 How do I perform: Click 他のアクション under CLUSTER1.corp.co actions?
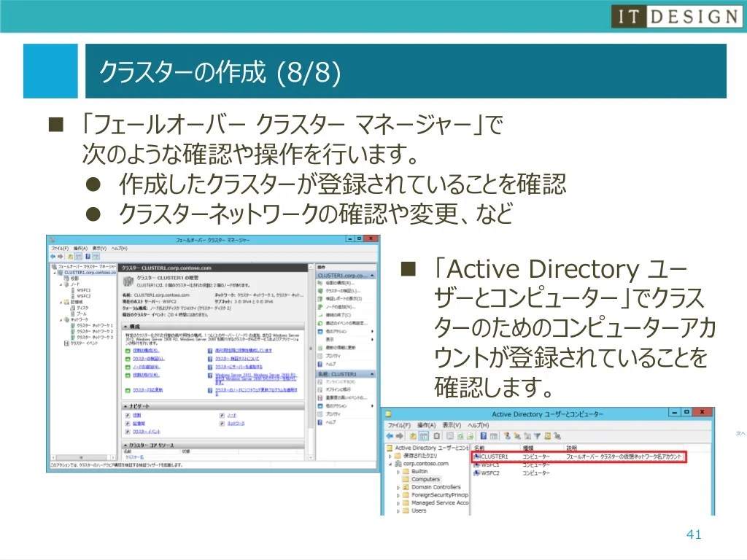click(336, 331)
